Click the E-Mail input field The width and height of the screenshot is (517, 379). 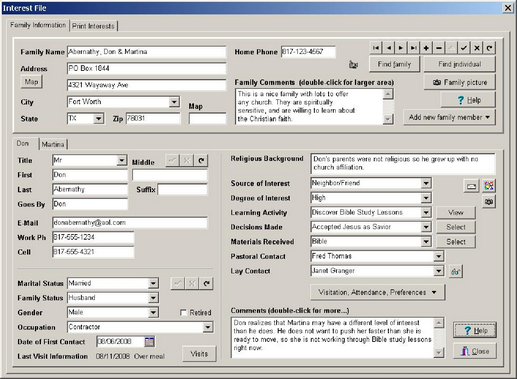(x=130, y=223)
